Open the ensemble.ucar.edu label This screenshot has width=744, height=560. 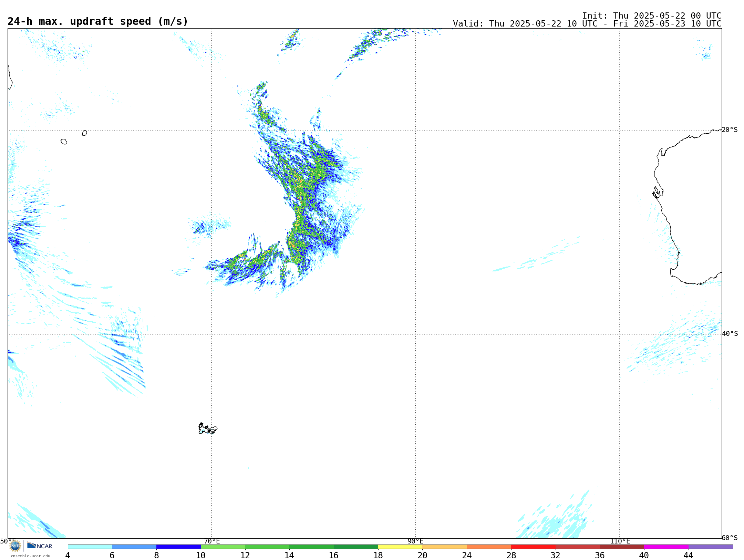pyautogui.click(x=31, y=556)
